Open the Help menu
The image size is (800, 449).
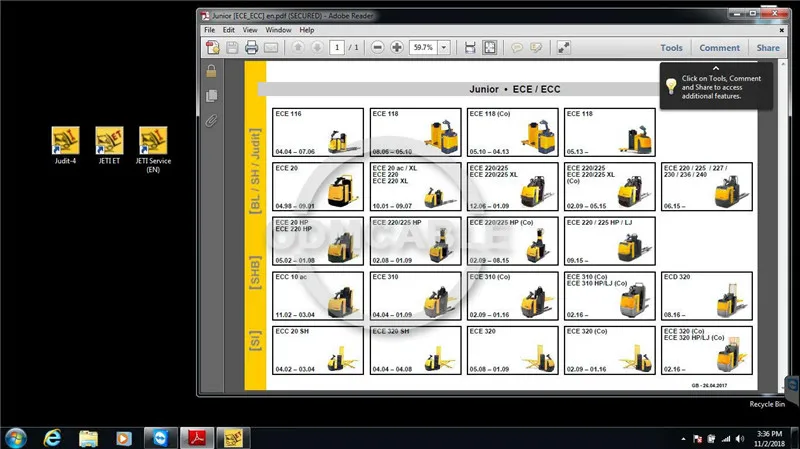(x=307, y=30)
